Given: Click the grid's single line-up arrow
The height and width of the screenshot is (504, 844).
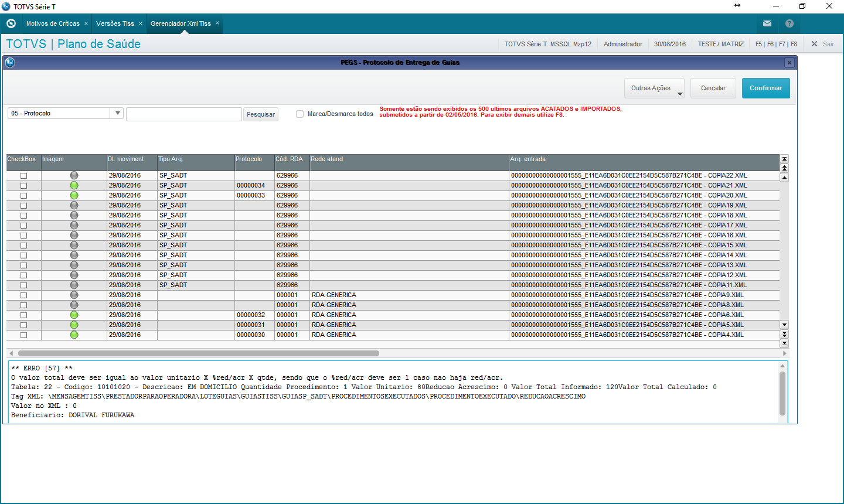Looking at the screenshot, I should coord(784,178).
